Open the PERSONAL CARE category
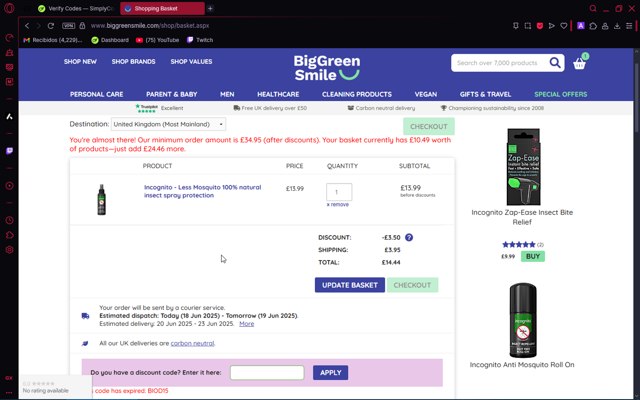This screenshot has width=640, height=400. [97, 94]
